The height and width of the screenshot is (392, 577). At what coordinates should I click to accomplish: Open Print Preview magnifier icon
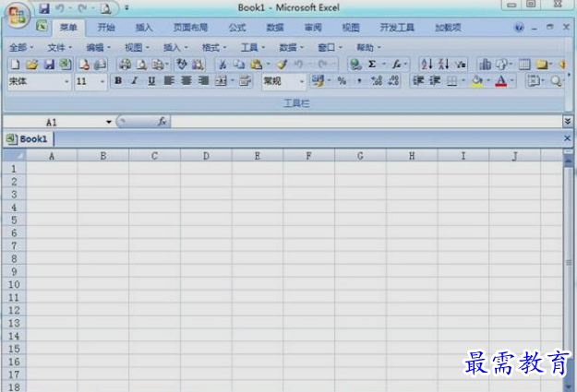(141, 65)
